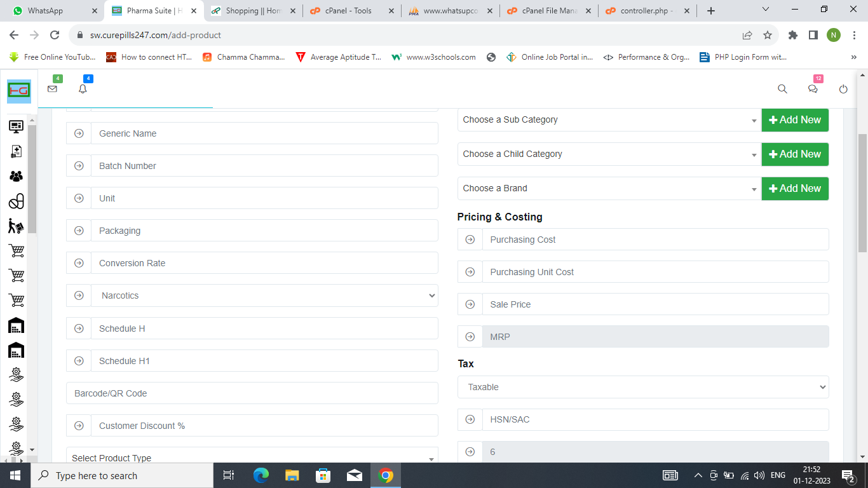Open the mail messages icon in header
The image size is (868, 488).
click(x=52, y=89)
